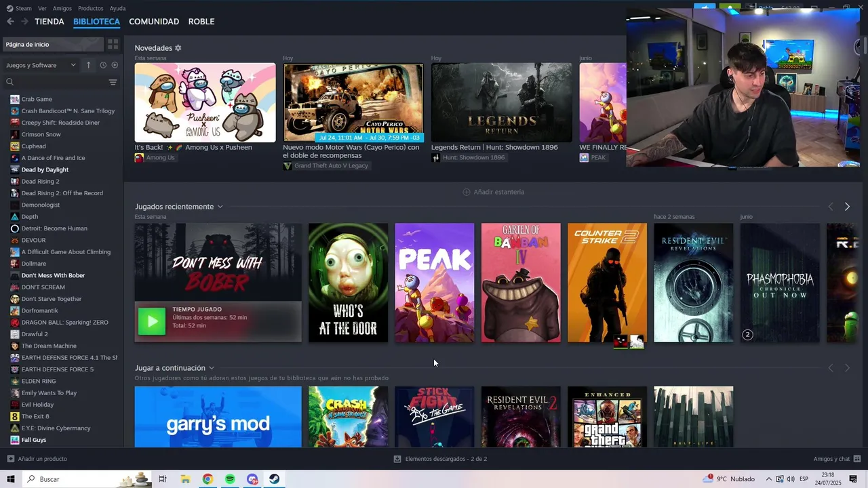The height and width of the screenshot is (488, 868).
Task: Open the ROBLE profile tab
Action: tap(201, 22)
